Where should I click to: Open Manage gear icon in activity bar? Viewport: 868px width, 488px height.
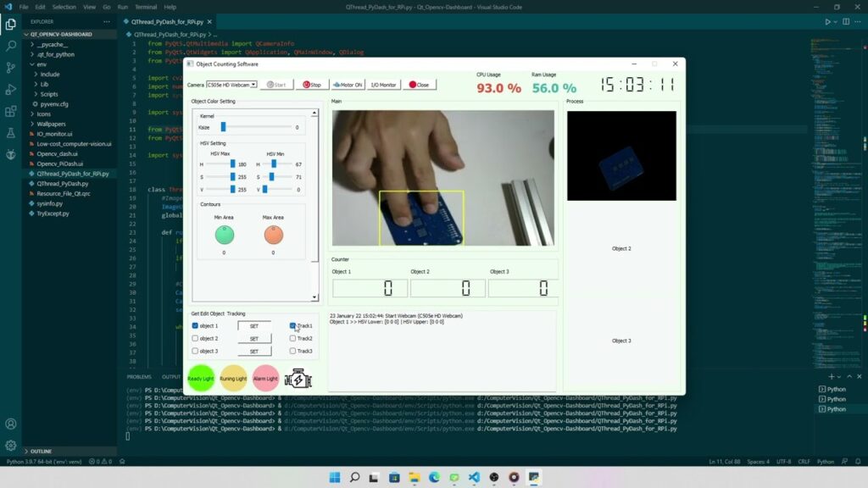[10, 446]
